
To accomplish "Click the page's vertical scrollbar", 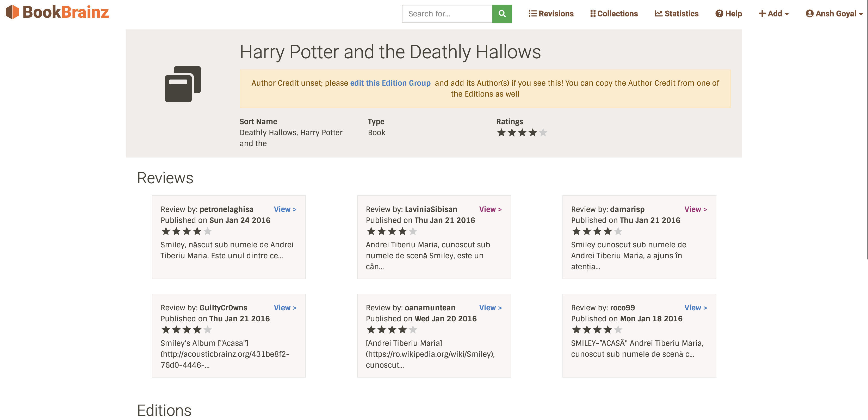I will (x=867, y=130).
